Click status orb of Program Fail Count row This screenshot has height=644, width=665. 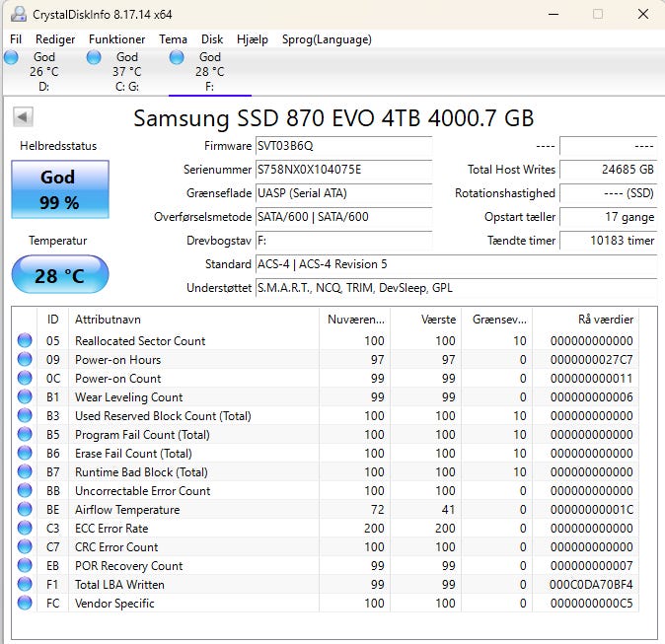(25, 434)
